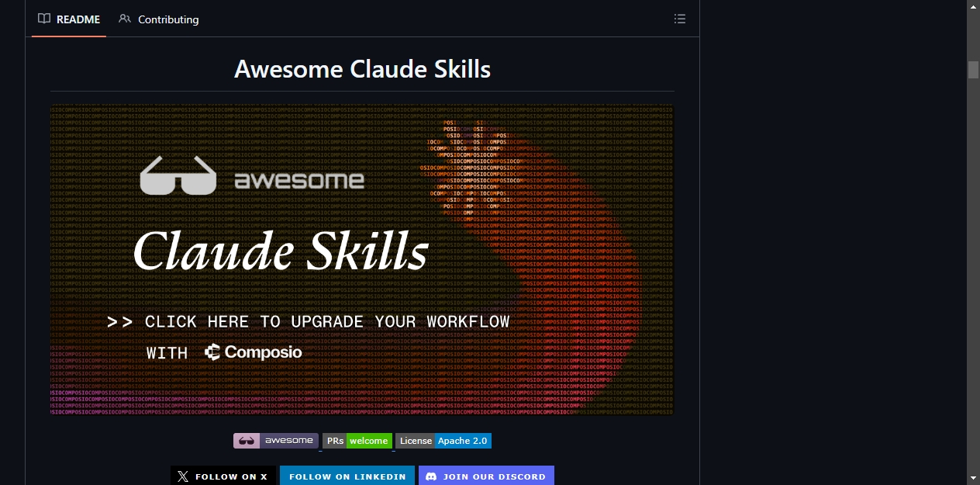Screen dimensions: 980x485
Task: Click the Follow on X button
Action: click(x=223, y=476)
